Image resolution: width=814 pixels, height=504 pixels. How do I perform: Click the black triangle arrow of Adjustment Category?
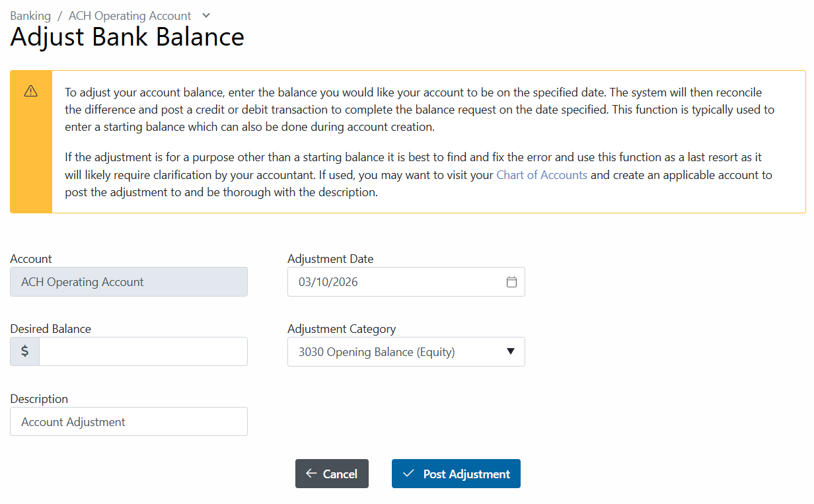510,351
